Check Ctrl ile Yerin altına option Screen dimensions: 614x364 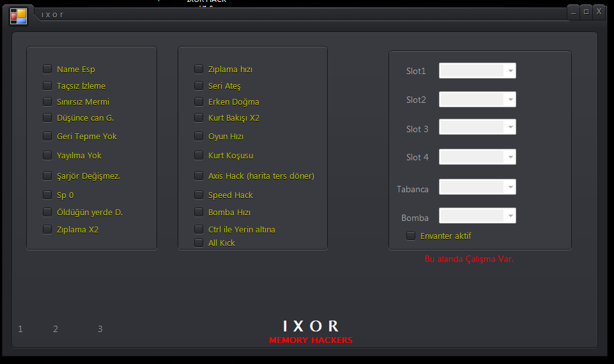click(x=199, y=229)
